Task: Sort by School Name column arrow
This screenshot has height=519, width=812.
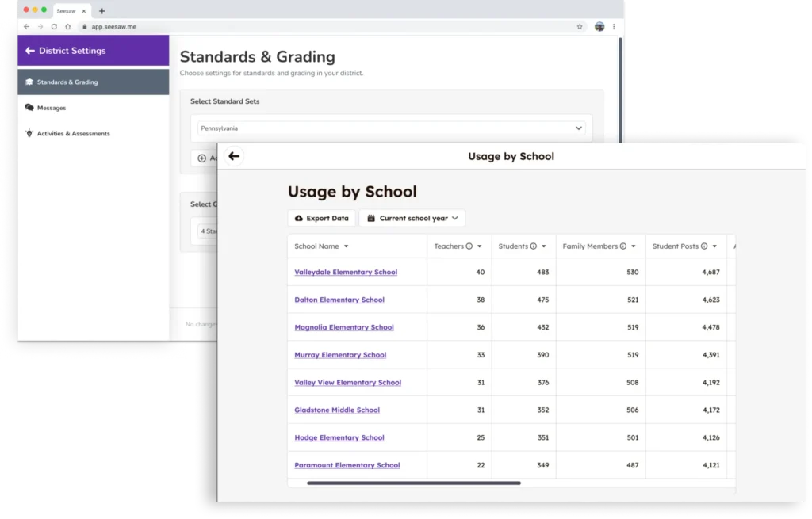Action: 346,246
